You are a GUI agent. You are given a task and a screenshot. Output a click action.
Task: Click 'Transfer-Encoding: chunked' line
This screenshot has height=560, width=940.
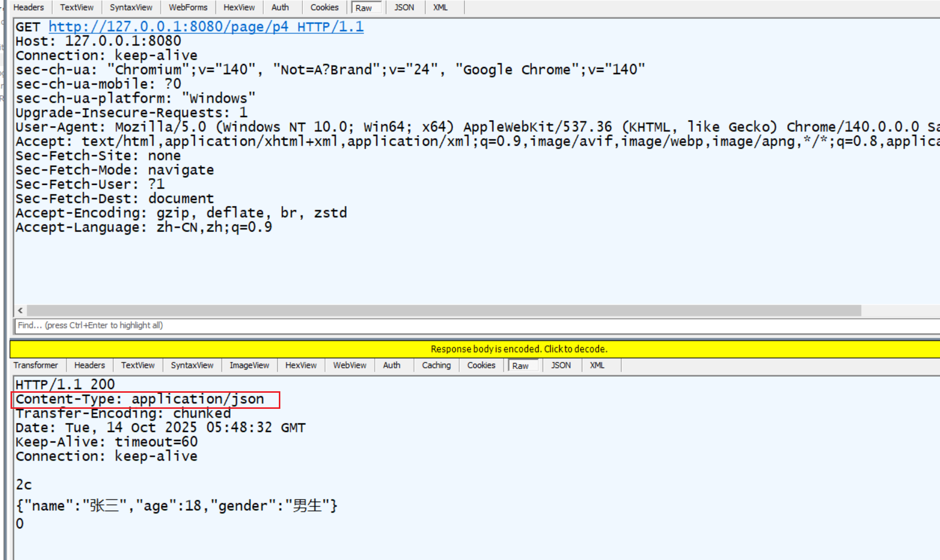point(123,413)
